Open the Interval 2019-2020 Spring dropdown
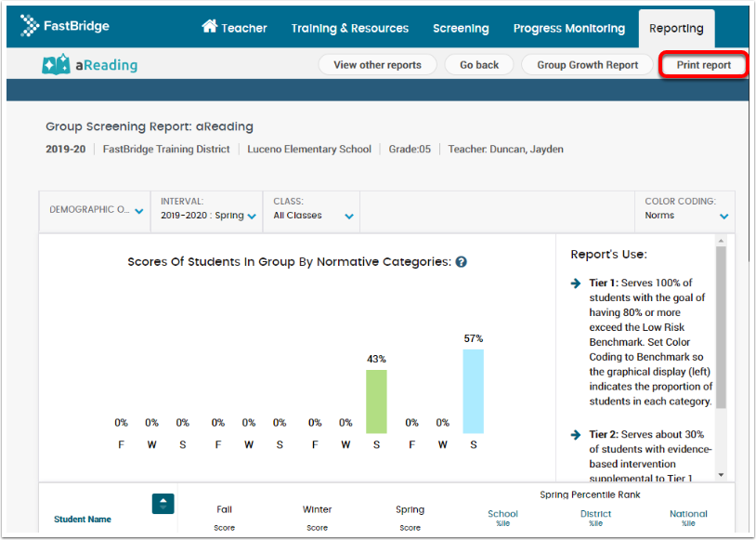This screenshot has width=756, height=540. click(x=207, y=210)
